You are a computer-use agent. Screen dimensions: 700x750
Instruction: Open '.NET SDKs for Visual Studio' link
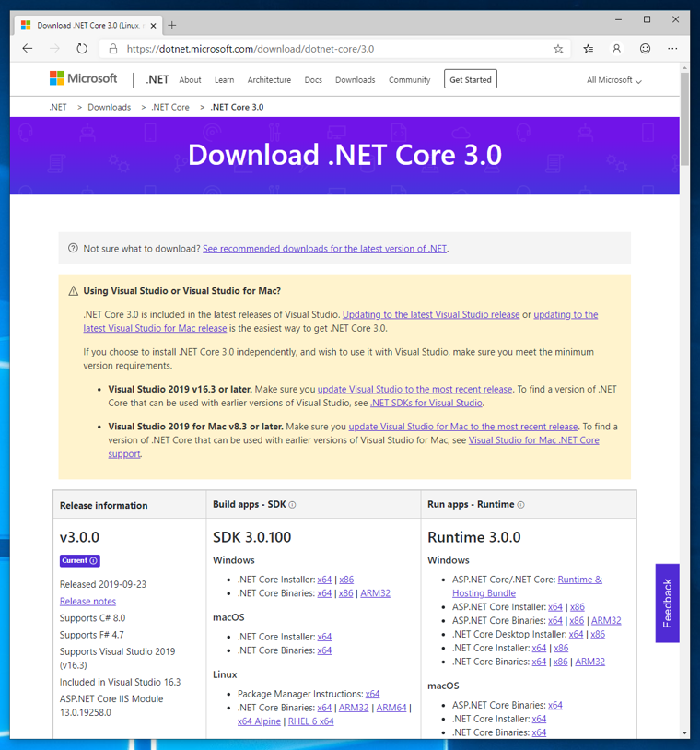click(426, 403)
